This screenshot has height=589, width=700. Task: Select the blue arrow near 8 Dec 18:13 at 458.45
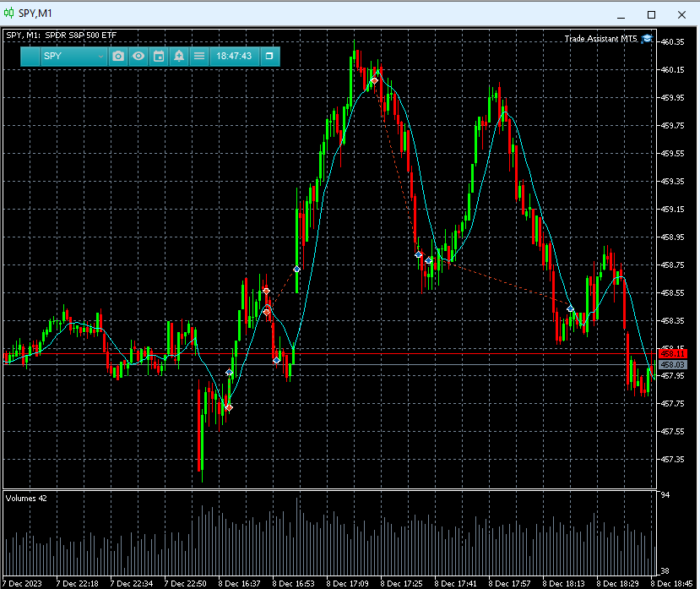(570, 308)
